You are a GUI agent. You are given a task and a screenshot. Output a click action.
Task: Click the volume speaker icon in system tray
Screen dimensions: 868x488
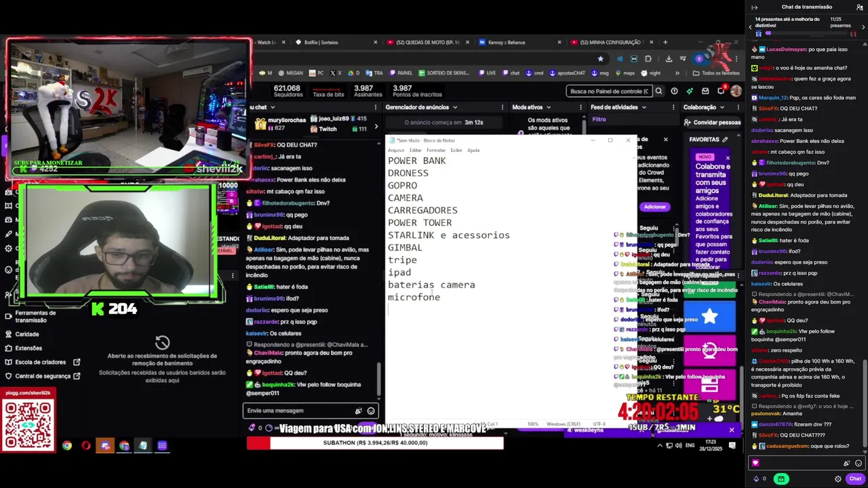(x=679, y=445)
